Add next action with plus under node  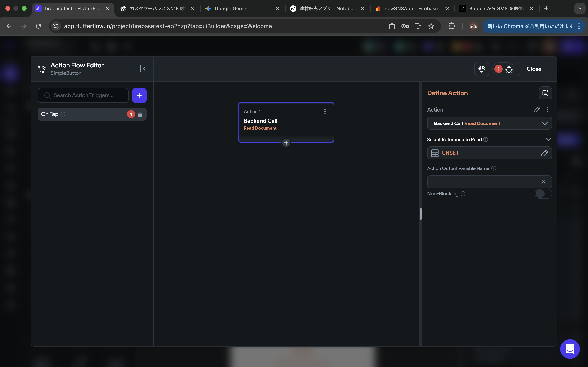[x=286, y=143]
